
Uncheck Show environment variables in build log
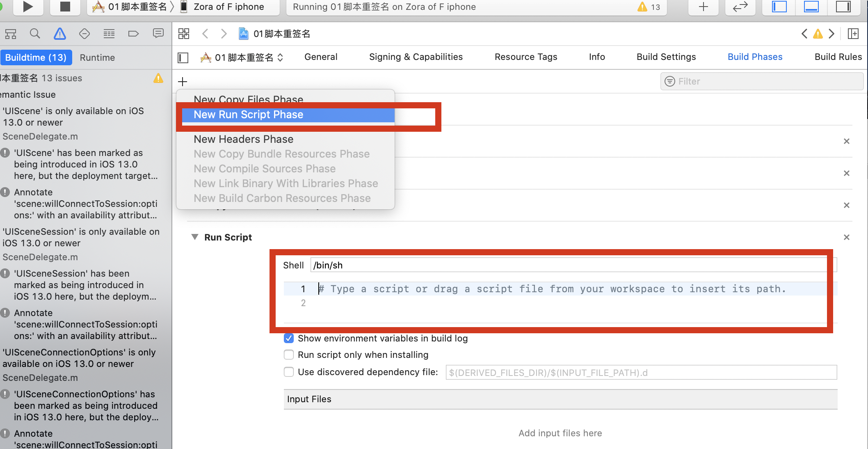[x=289, y=338]
